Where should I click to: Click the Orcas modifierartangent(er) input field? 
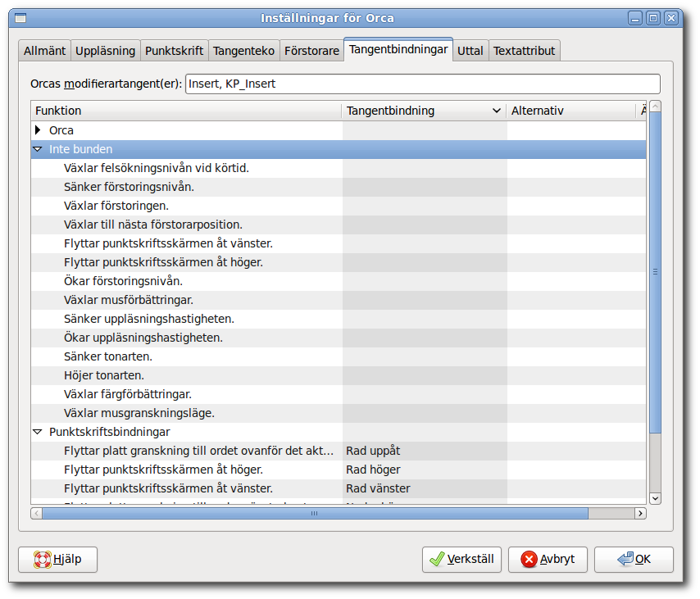423,84
